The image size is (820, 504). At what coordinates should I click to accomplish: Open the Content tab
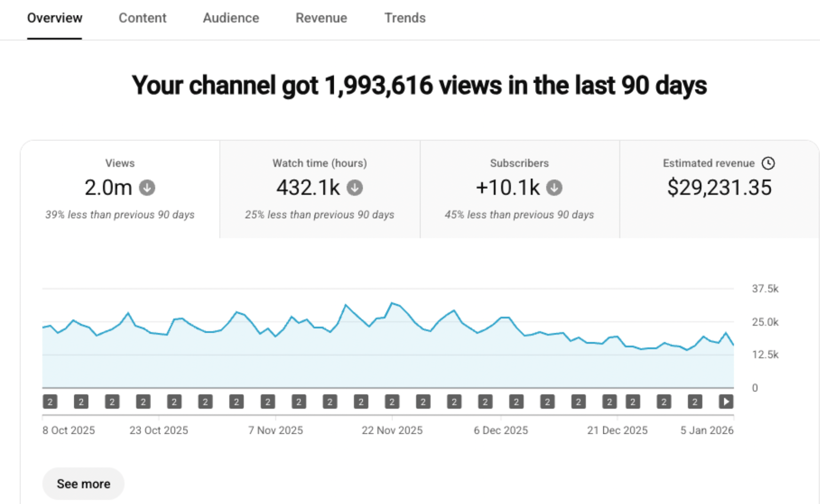(142, 18)
